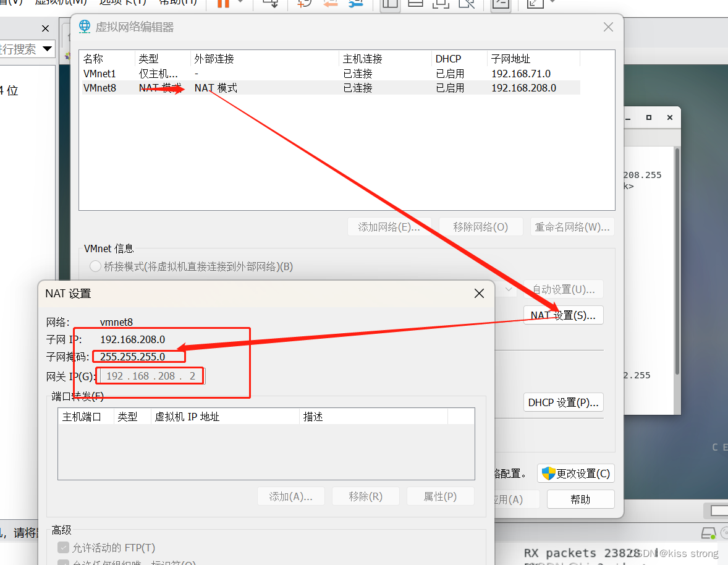The image size is (728, 565).
Task: Show or hide the thumbnail bar
Action: point(415,3)
